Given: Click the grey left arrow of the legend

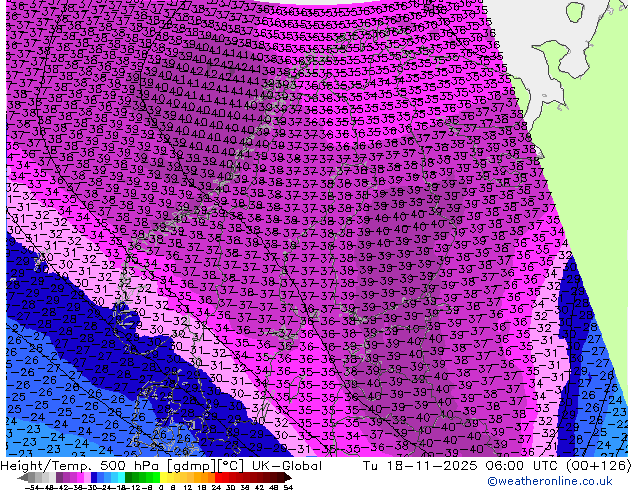Looking at the screenshot, I should (22, 477).
